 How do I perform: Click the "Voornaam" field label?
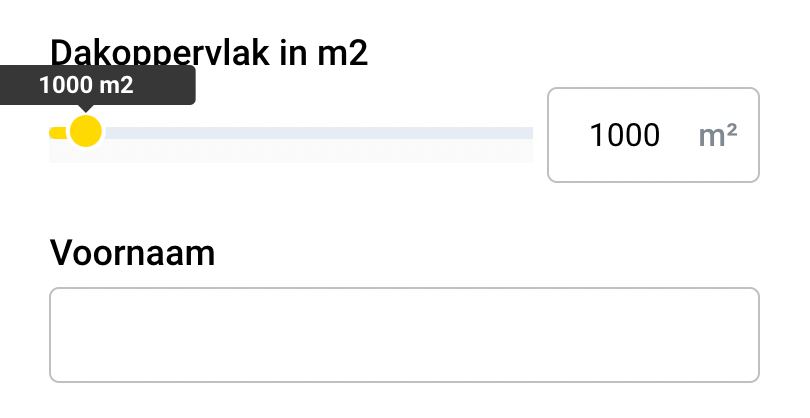pyautogui.click(x=132, y=253)
